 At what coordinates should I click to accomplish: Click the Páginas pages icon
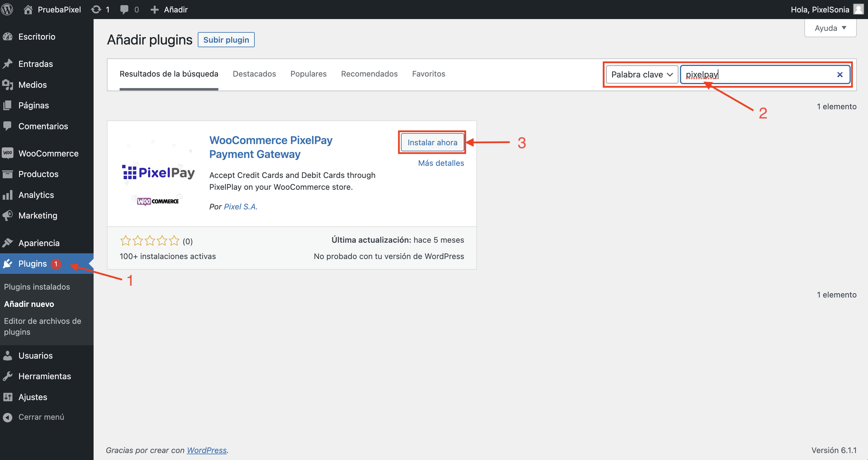point(7,105)
